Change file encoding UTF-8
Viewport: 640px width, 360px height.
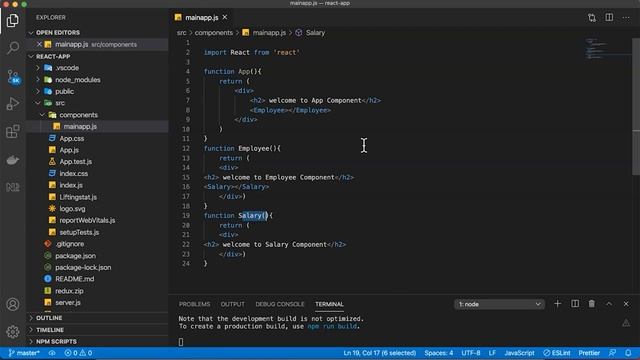(x=471, y=353)
